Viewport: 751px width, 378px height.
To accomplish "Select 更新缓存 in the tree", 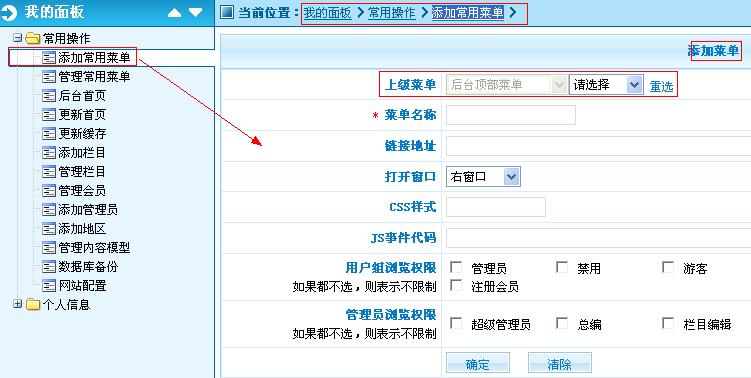I will click(x=82, y=134).
